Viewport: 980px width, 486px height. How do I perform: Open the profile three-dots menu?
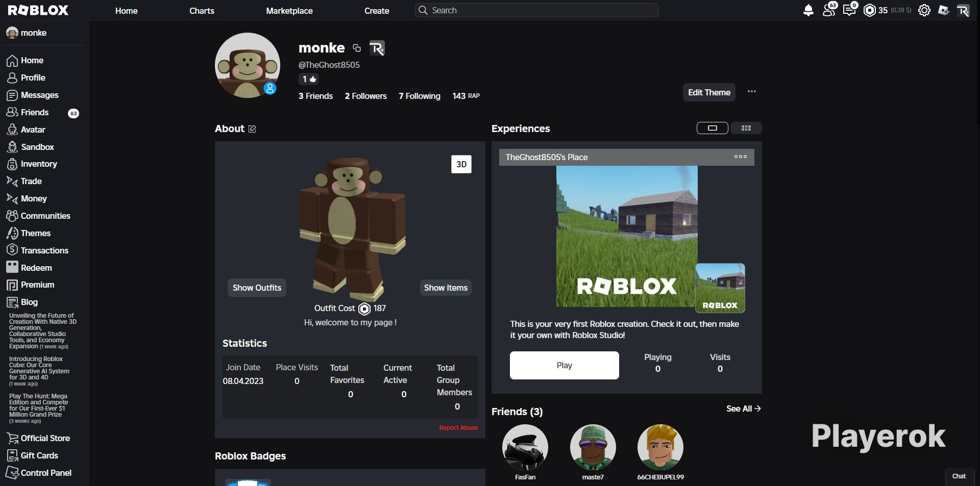tap(752, 92)
